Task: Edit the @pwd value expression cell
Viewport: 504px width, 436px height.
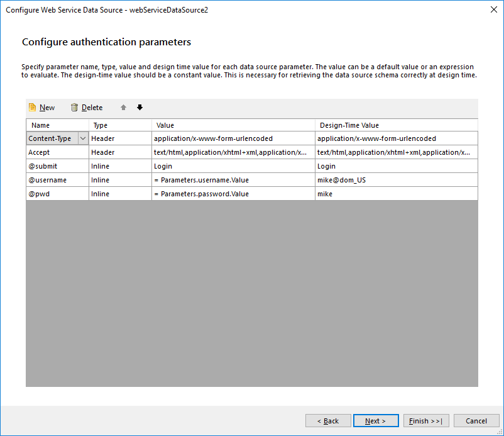Action: tap(233, 194)
